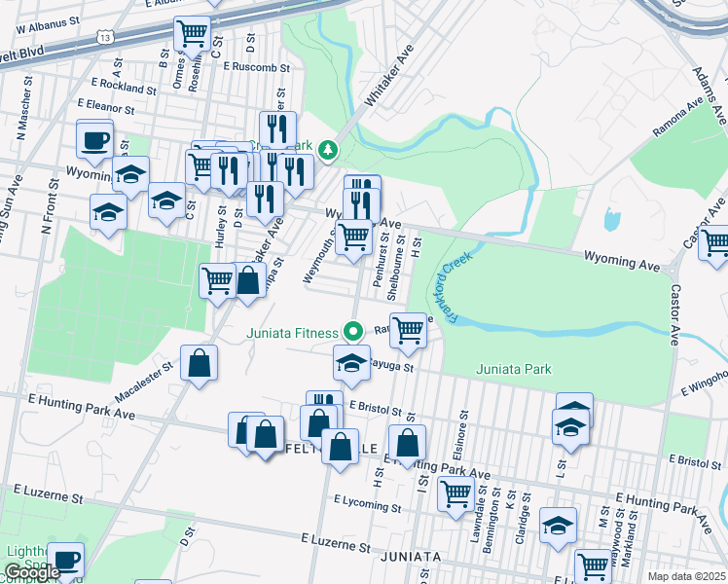Click the shopping bag marker on the Feltonville label

point(341,449)
